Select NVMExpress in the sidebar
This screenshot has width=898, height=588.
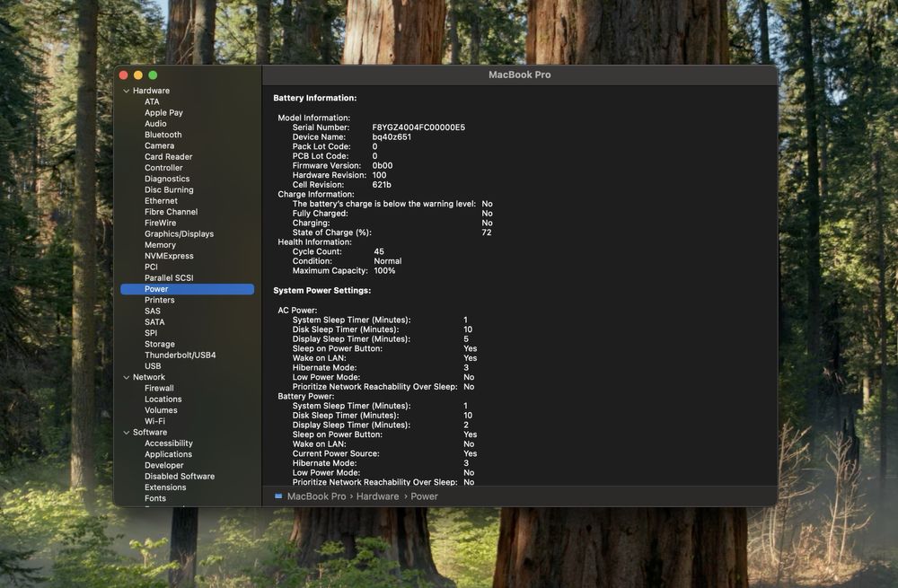click(169, 256)
